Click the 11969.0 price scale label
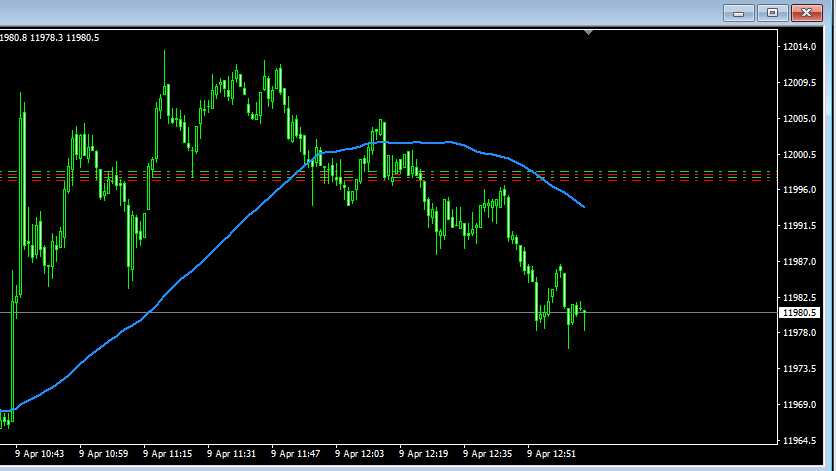 [800, 405]
